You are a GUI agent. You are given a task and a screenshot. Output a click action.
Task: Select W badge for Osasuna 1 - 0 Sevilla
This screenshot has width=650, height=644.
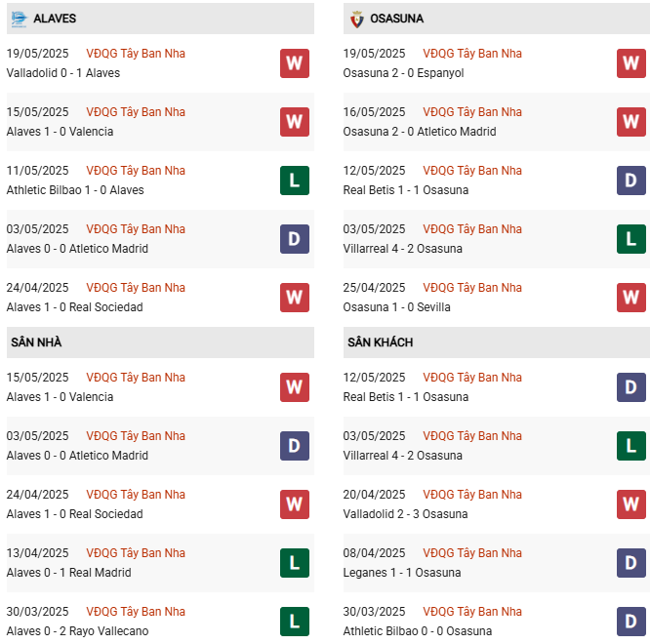tap(631, 298)
